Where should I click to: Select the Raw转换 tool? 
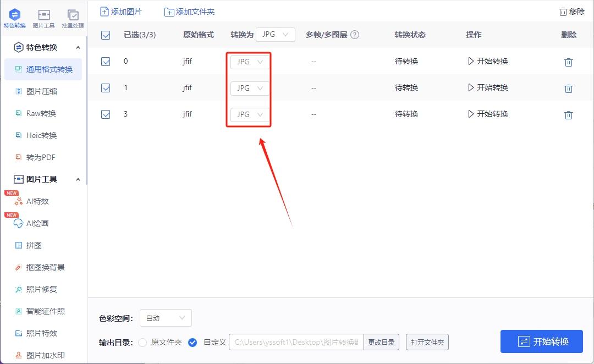pos(41,113)
